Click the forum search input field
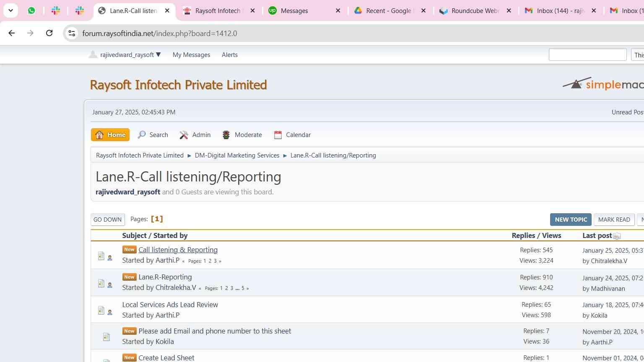The image size is (644, 362). pyautogui.click(x=587, y=54)
